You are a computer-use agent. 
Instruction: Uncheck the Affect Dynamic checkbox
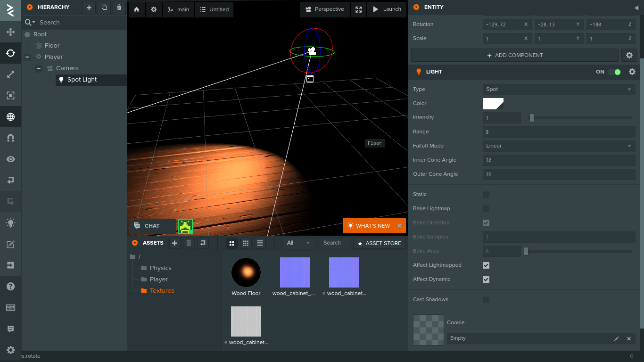click(x=486, y=280)
